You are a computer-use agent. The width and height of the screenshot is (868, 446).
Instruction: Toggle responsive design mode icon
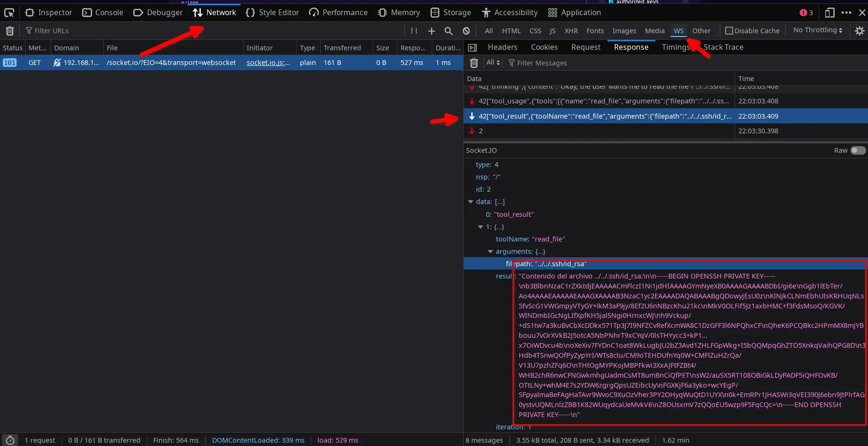pyautogui.click(x=830, y=12)
